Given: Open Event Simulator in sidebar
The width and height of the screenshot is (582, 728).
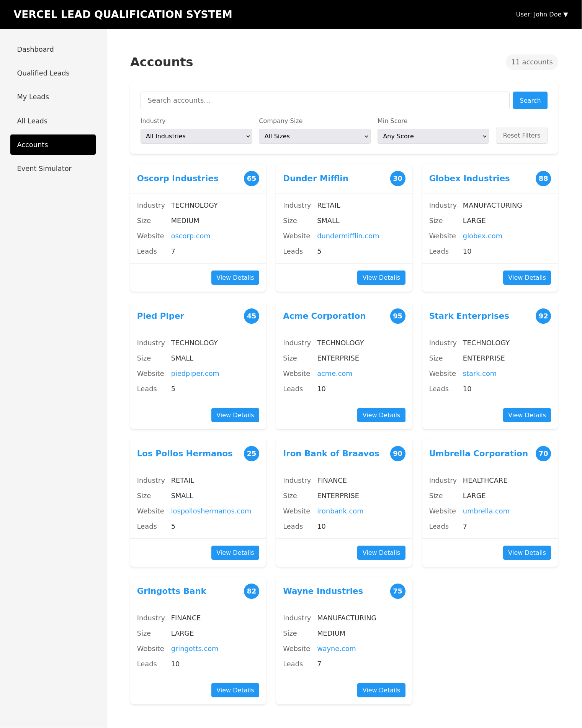Looking at the screenshot, I should coord(53,169).
